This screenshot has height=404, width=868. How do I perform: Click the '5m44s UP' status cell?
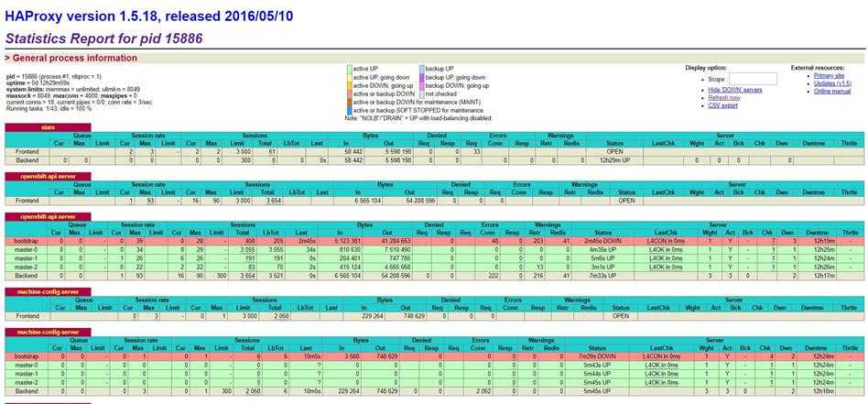(596, 374)
